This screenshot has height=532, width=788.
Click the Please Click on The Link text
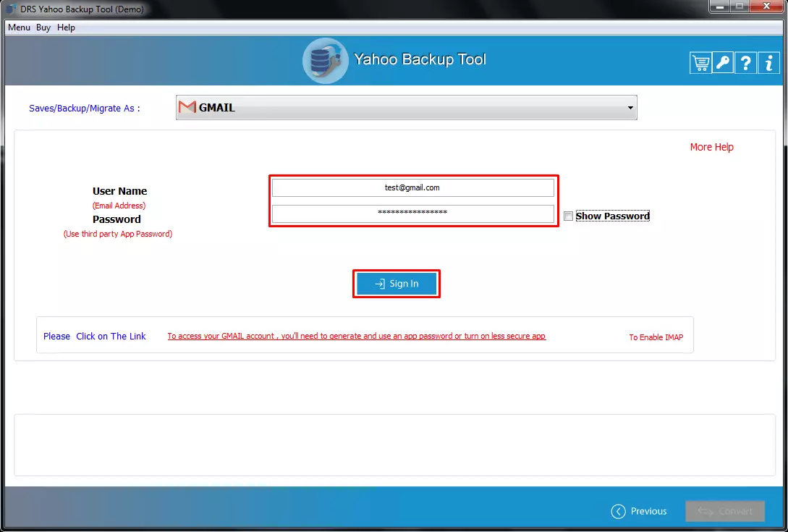(95, 336)
